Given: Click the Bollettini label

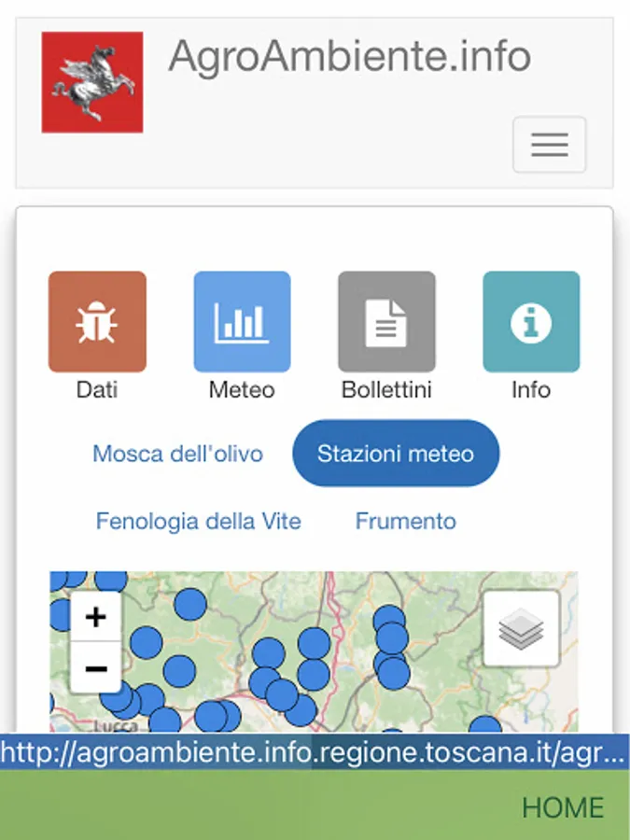Looking at the screenshot, I should click(x=386, y=389).
